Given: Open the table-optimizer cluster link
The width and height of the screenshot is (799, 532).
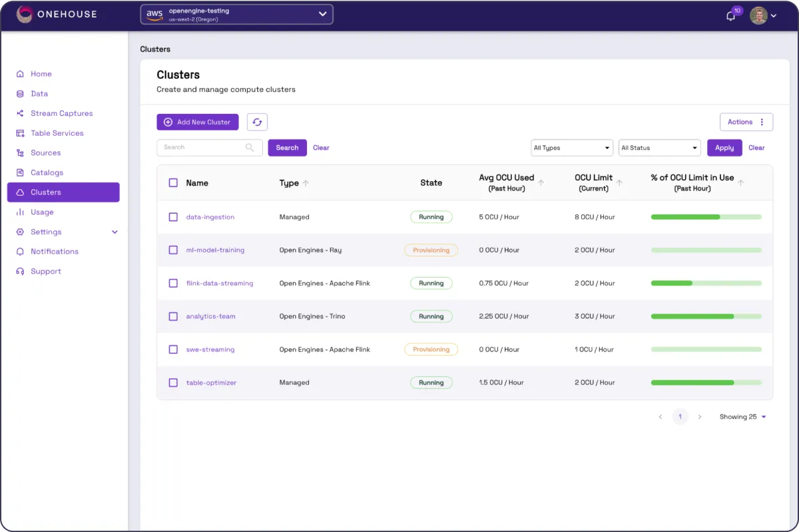Looking at the screenshot, I should (211, 383).
